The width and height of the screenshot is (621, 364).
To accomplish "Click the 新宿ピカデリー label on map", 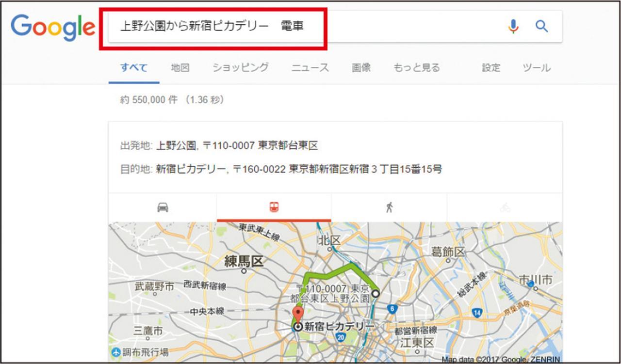I will (x=339, y=326).
